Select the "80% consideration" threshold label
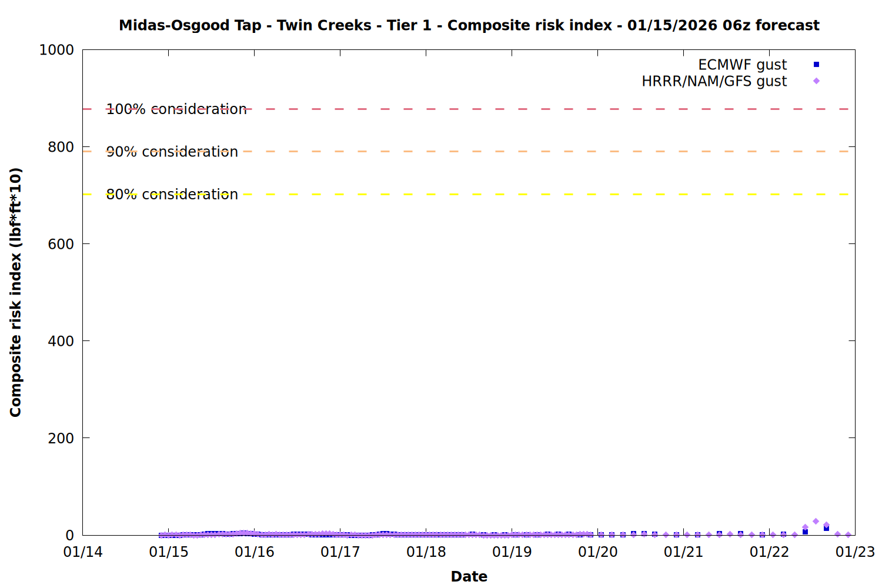The height and width of the screenshot is (588, 882). click(x=172, y=195)
